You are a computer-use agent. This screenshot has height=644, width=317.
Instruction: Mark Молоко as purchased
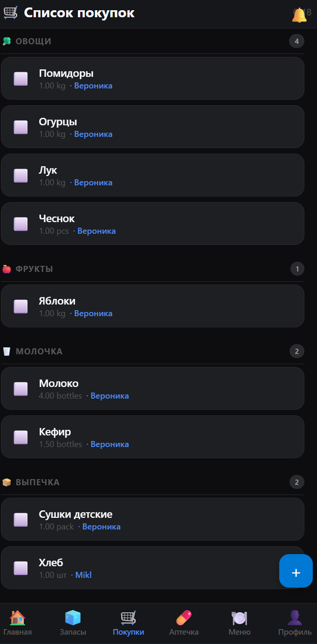pyautogui.click(x=20, y=389)
